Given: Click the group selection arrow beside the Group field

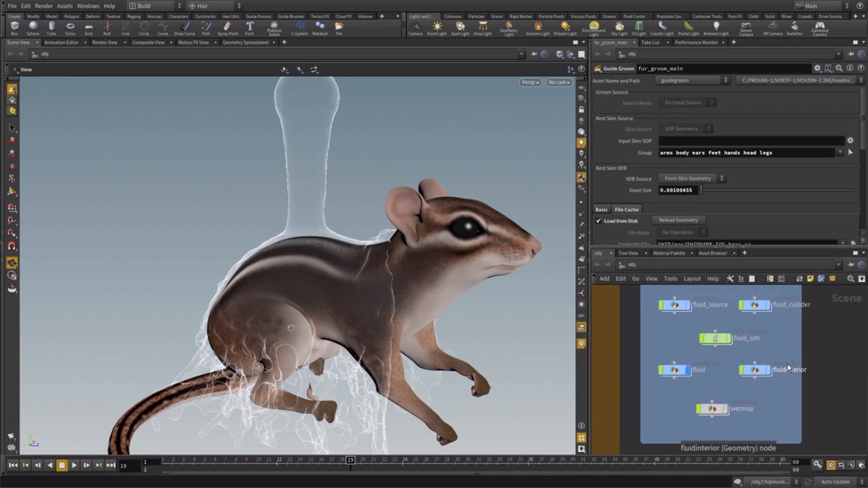Looking at the screenshot, I should pos(850,152).
